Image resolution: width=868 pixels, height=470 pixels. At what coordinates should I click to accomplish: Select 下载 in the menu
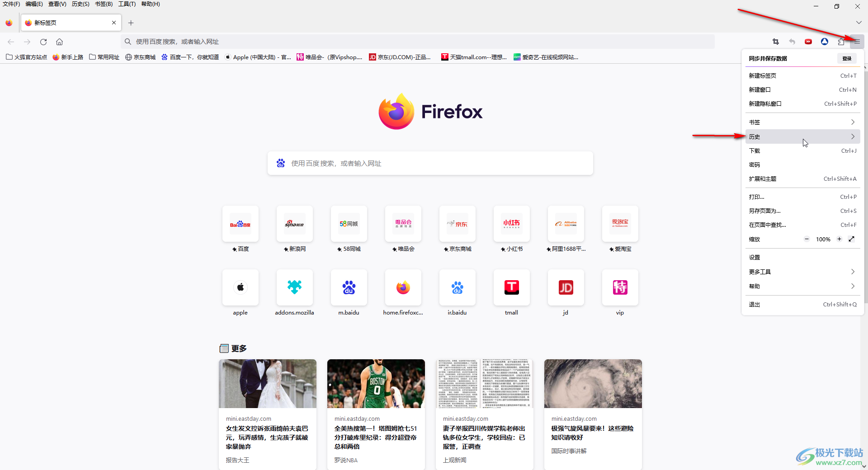[x=802, y=150]
